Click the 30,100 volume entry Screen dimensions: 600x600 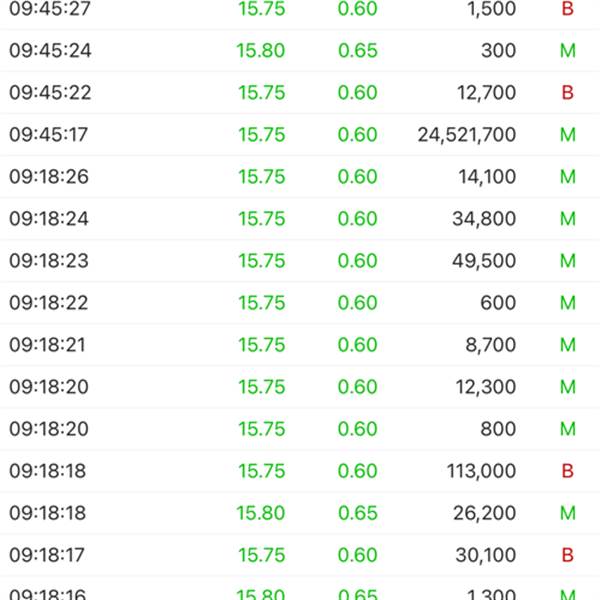[484, 555]
